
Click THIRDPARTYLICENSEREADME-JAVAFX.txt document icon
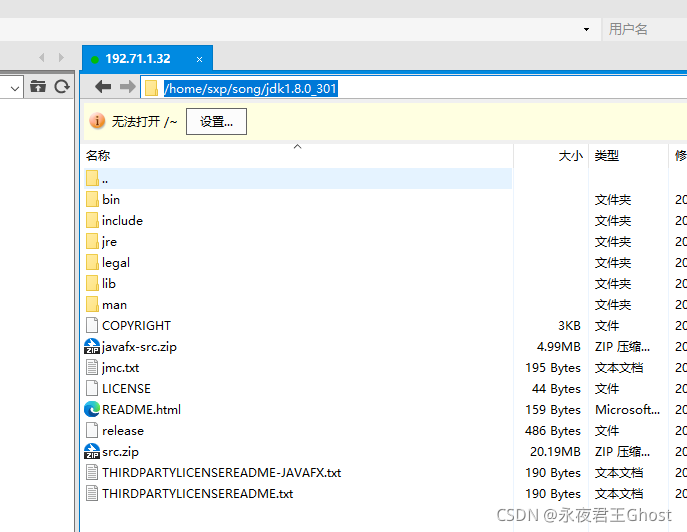(92, 472)
